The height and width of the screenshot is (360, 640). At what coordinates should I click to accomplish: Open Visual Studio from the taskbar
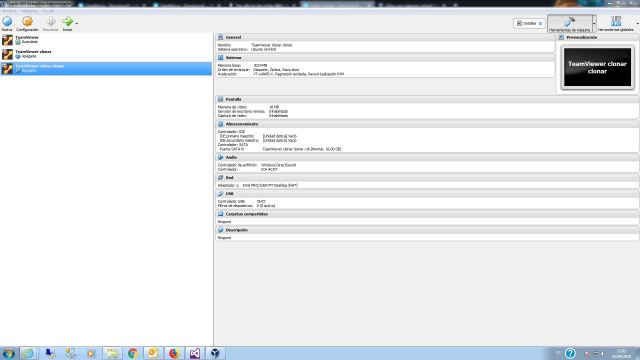point(195,353)
